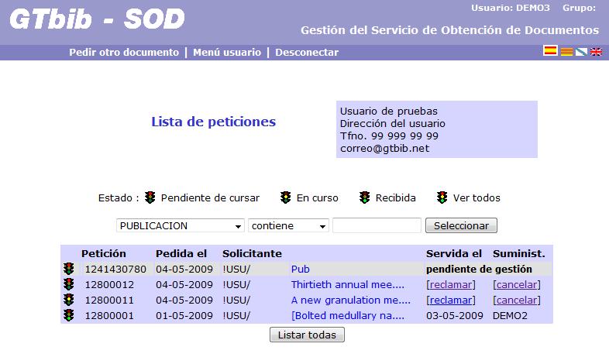The height and width of the screenshot is (364, 609).
Task: Click cancelar link for request 12800011
Action: click(517, 300)
